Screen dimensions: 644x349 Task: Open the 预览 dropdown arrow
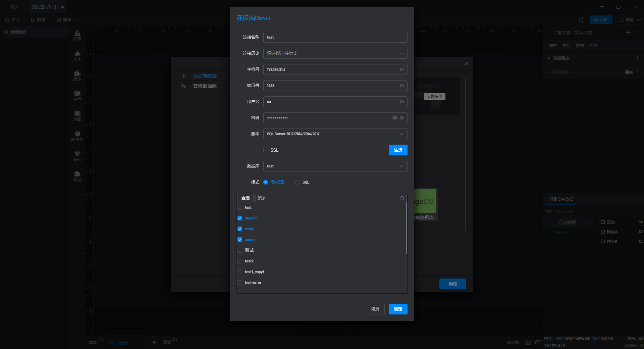[639, 20]
